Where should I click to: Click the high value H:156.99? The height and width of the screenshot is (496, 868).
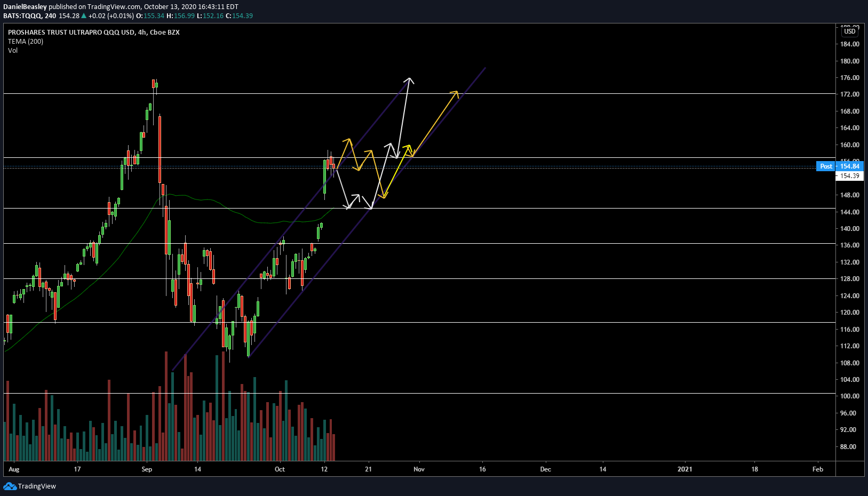[x=181, y=15]
